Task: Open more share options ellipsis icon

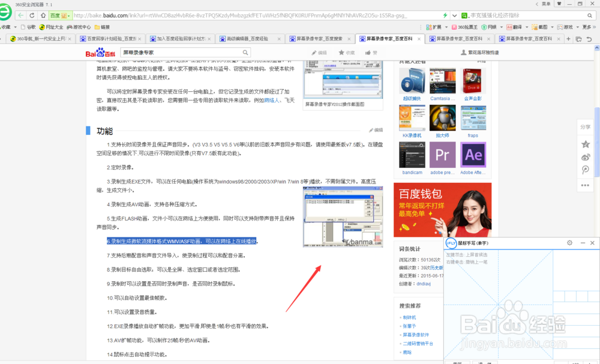Action: [x=586, y=185]
